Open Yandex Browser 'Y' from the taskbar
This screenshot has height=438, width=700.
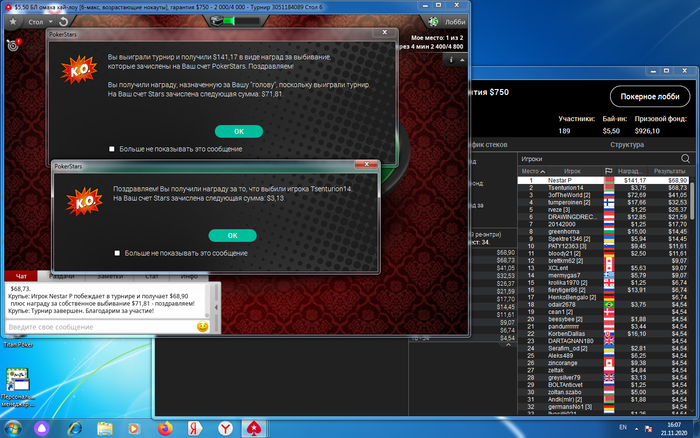pyautogui.click(x=225, y=429)
